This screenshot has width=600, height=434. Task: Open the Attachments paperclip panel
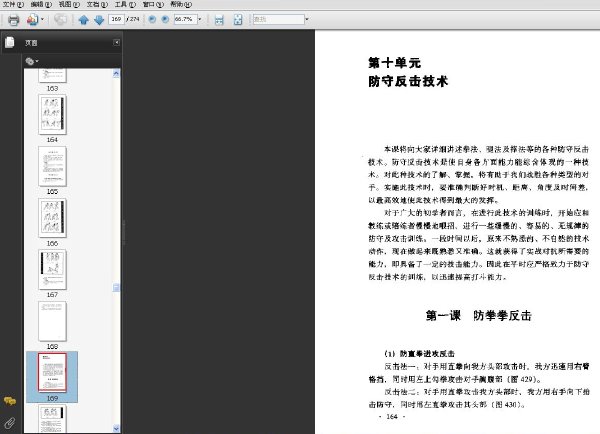click(x=10, y=423)
